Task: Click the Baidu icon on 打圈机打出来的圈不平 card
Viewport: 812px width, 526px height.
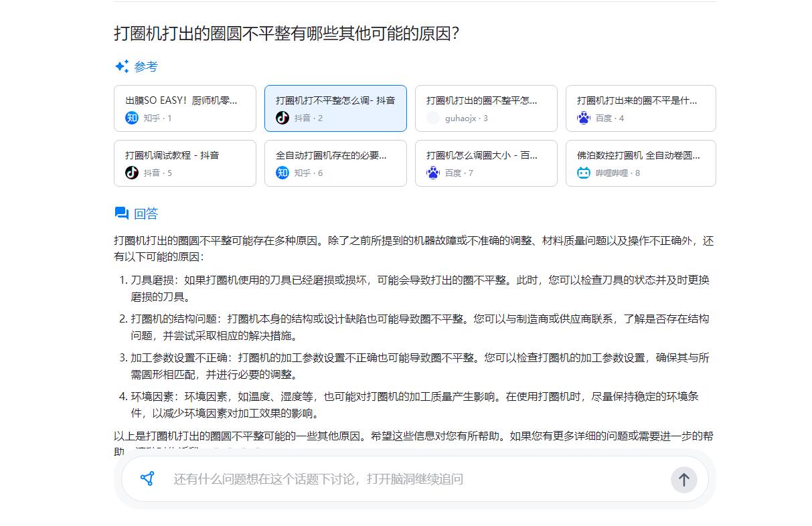Action: (x=583, y=118)
